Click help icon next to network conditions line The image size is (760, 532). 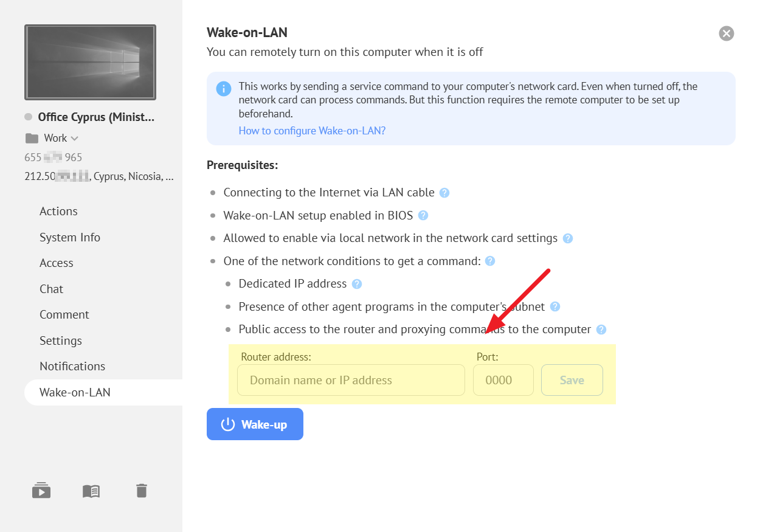tap(490, 261)
